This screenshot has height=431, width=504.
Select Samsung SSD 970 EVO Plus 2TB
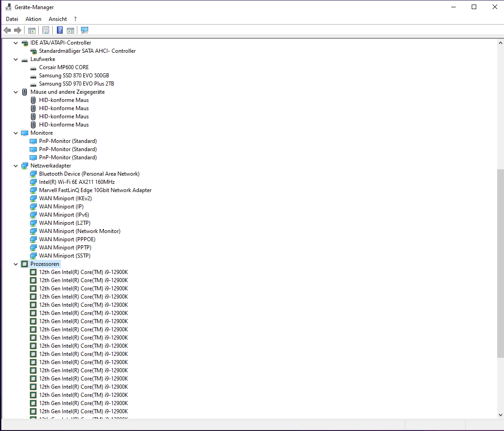pyautogui.click(x=76, y=84)
